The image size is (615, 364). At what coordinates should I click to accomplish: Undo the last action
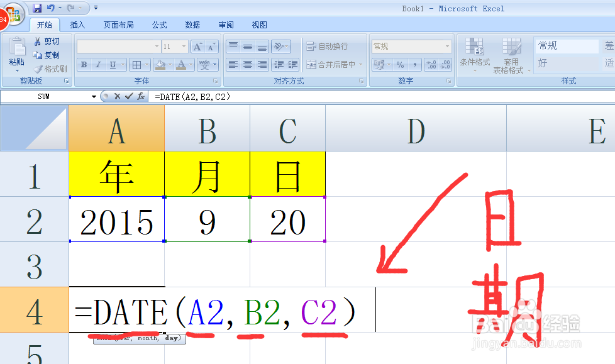click(50, 8)
